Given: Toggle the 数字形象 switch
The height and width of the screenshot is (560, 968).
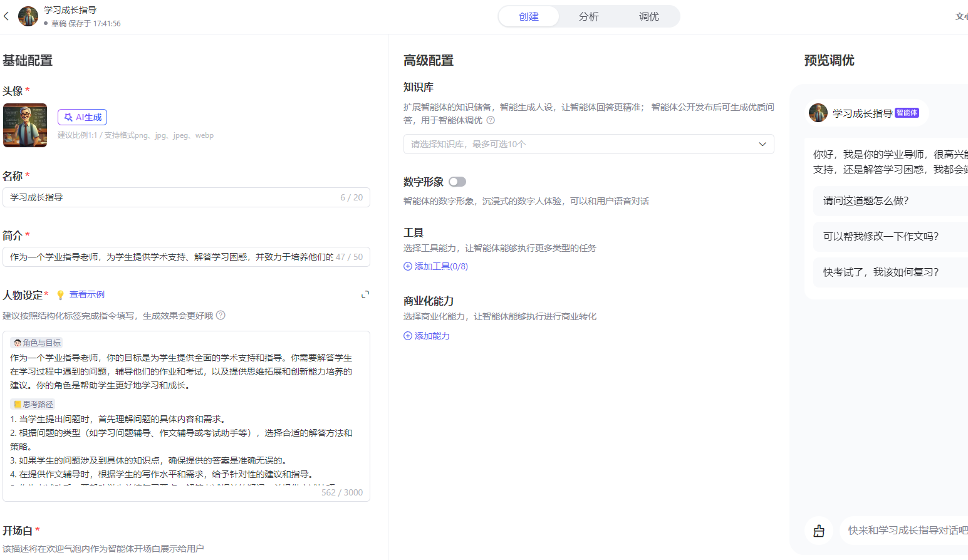Looking at the screenshot, I should (x=457, y=182).
